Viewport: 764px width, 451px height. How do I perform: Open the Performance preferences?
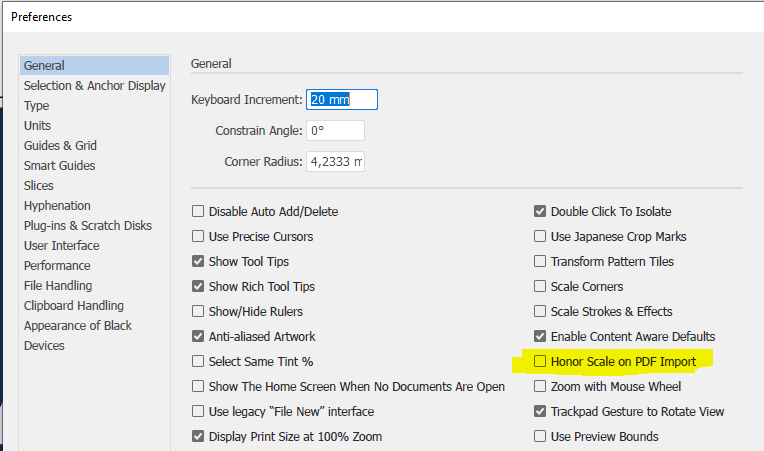tap(57, 266)
